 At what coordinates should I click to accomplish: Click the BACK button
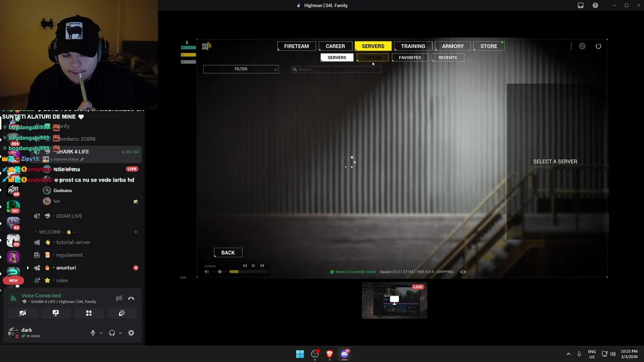pos(228,252)
